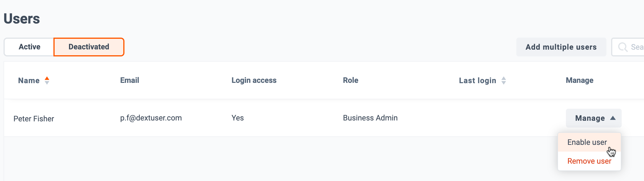Click the Role column header
The height and width of the screenshot is (181, 644).
pyautogui.click(x=350, y=80)
